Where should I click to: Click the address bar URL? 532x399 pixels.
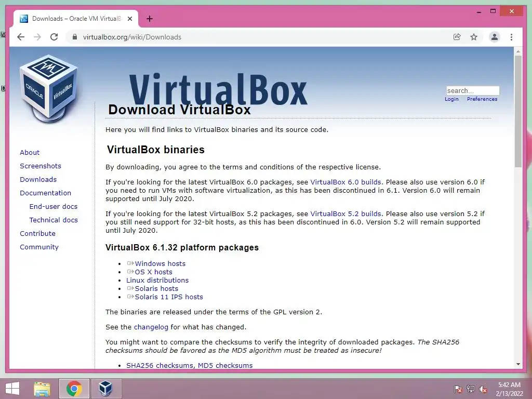pos(132,37)
